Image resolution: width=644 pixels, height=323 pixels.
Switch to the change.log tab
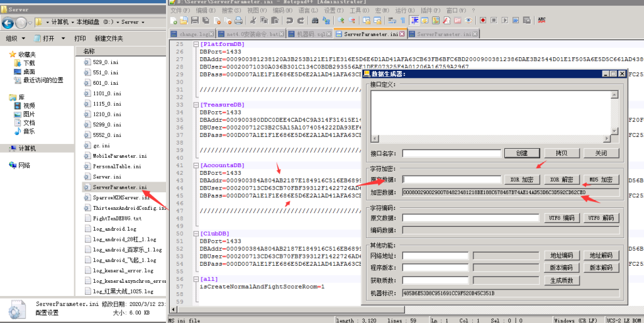tap(192, 34)
